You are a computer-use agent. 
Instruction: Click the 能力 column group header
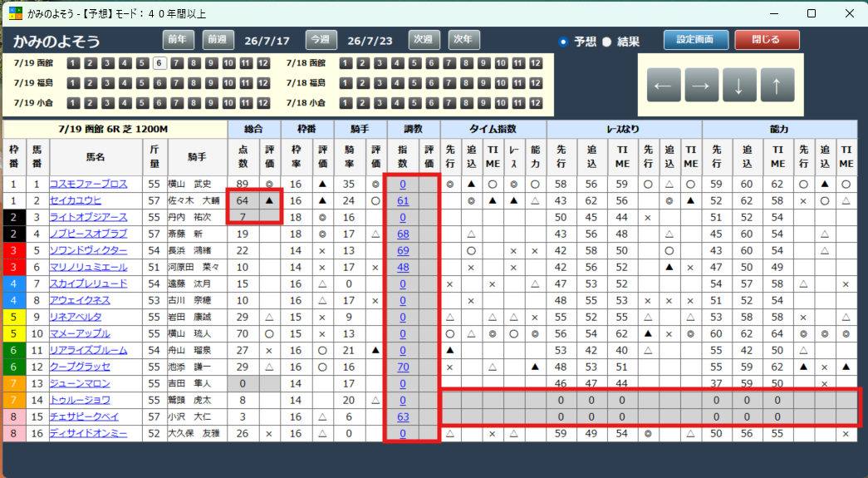tap(779, 129)
